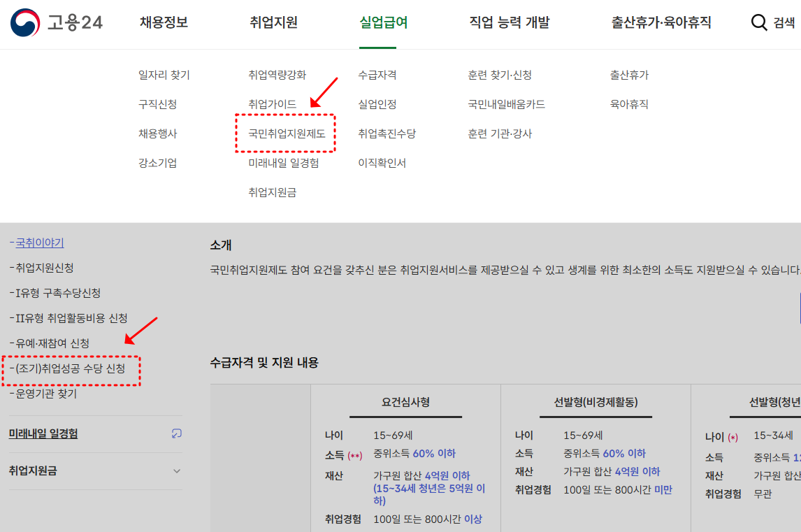Open the 직업 능력 개발 menu
Screen dimensions: 801x532
510,22
